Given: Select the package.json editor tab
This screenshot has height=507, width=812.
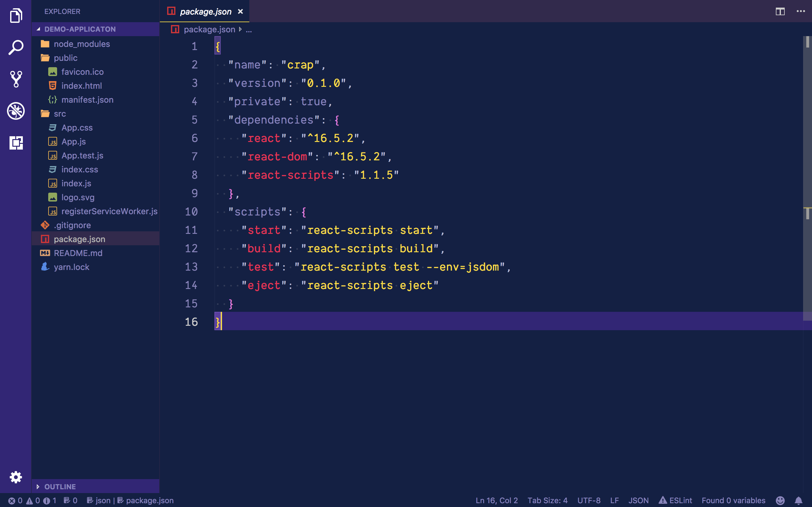Looking at the screenshot, I should point(205,12).
